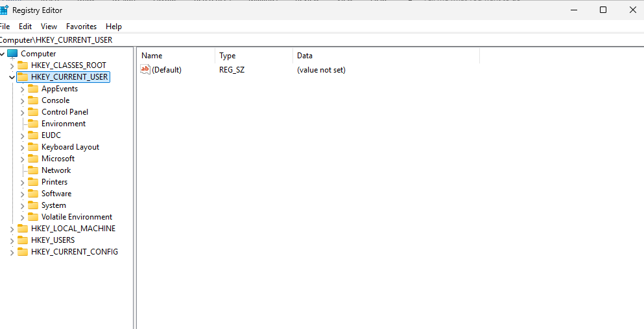This screenshot has width=644, height=329.
Task: Click the Registry Editor app icon in title bar
Action: pos(3,10)
